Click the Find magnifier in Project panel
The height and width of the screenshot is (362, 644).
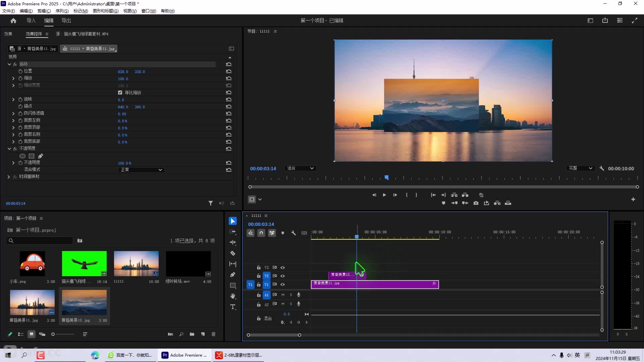tap(181, 334)
